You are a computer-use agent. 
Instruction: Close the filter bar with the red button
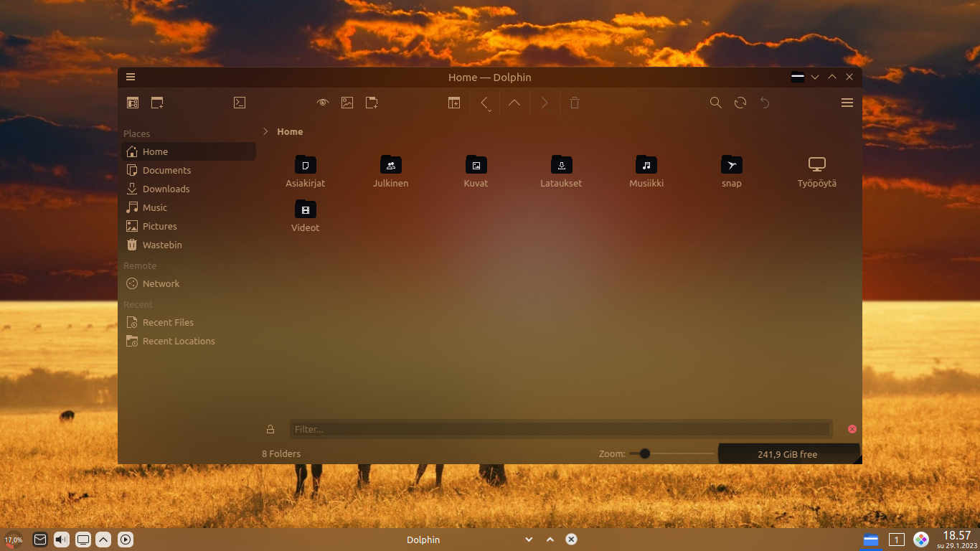852,429
